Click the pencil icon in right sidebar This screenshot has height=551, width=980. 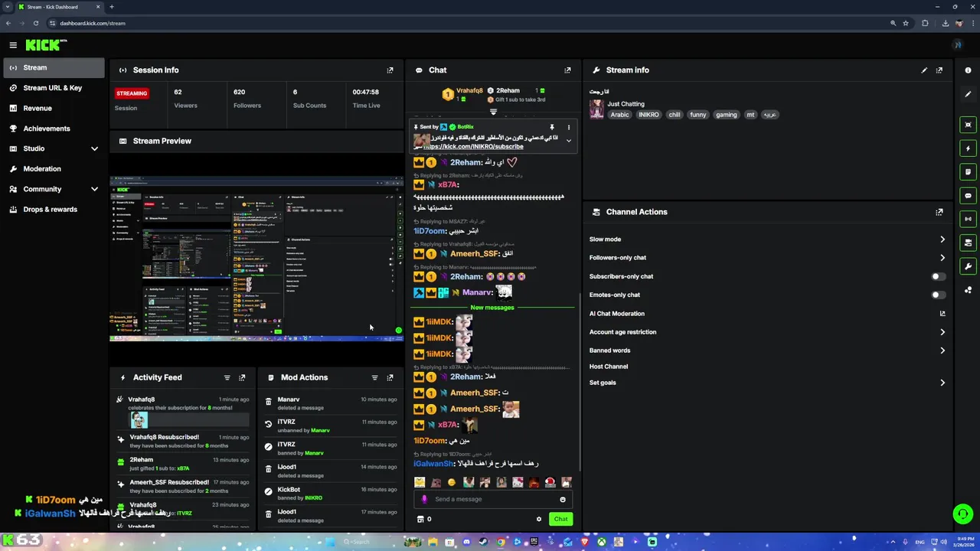coord(968,94)
